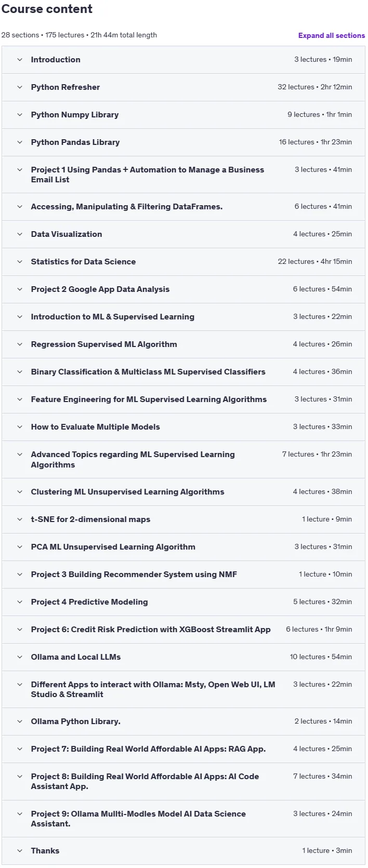368x868 pixels.
Task: Click chevron beside Statistics for Data Science
Action: [20, 262]
